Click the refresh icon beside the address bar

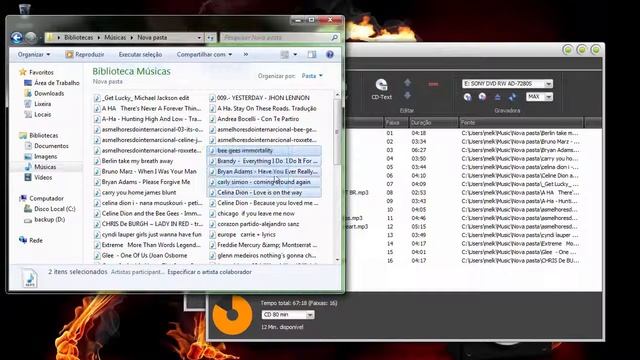pos(211,38)
